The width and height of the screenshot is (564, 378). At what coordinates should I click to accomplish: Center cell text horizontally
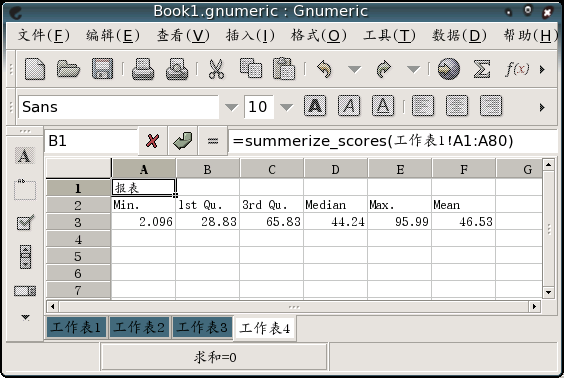(x=457, y=106)
